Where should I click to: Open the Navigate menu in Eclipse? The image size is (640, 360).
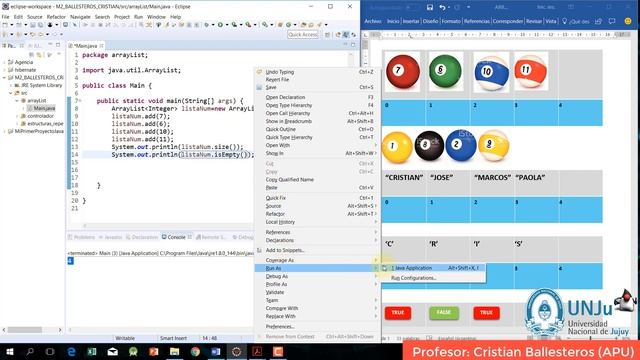coord(80,17)
